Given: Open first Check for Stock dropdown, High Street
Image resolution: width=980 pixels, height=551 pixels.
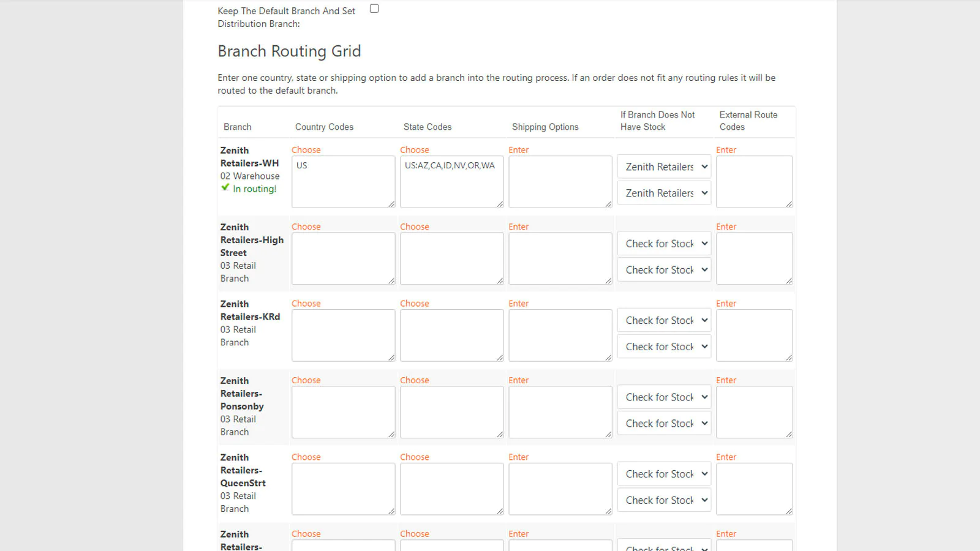Looking at the screenshot, I should 664,244.
